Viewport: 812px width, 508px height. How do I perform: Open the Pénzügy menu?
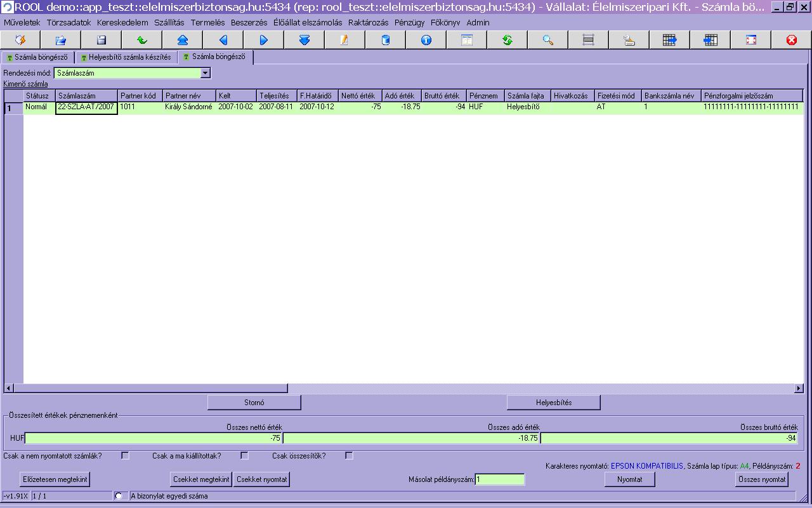409,22
